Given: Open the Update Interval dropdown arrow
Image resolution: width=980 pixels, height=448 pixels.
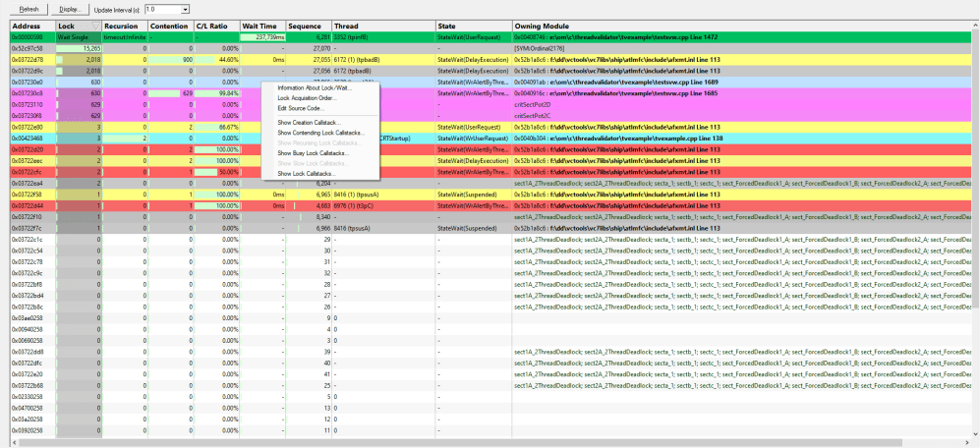Looking at the screenshot, I should (186, 10).
